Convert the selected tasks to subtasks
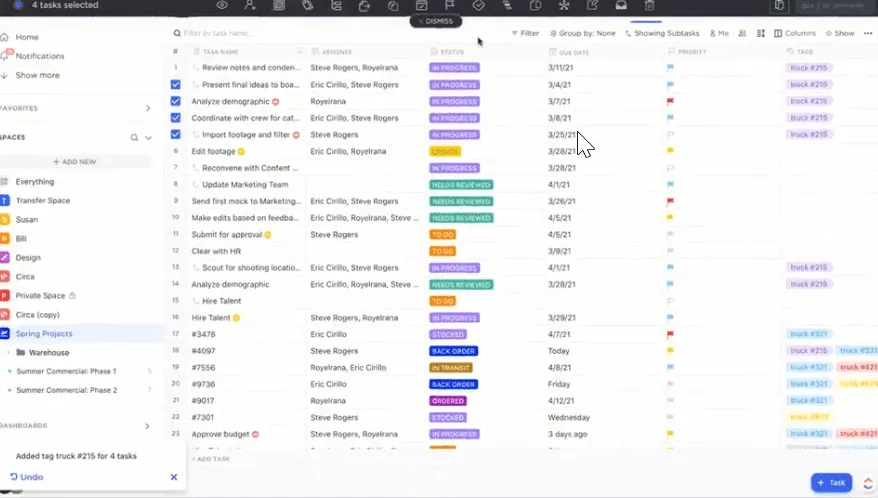Viewport: 878px width, 498px height. (335, 6)
